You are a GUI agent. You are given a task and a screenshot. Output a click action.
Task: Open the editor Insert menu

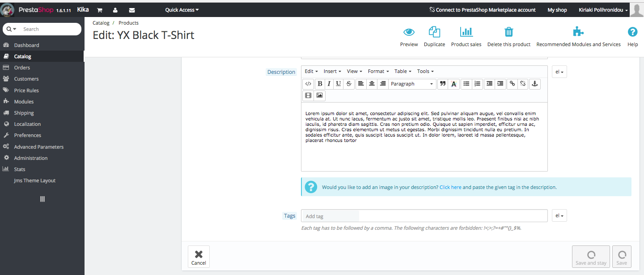pos(332,71)
